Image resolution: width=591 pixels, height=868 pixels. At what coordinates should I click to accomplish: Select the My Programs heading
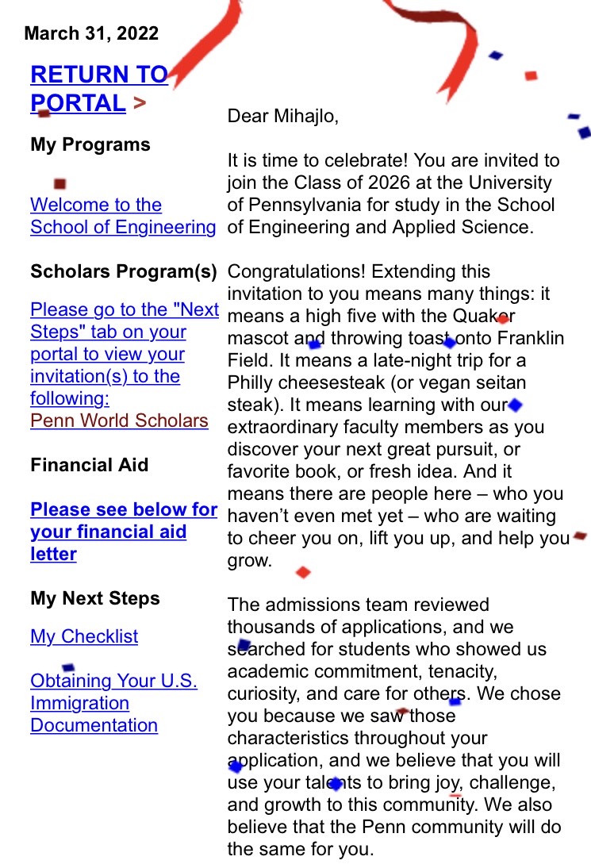pyautogui.click(x=90, y=144)
